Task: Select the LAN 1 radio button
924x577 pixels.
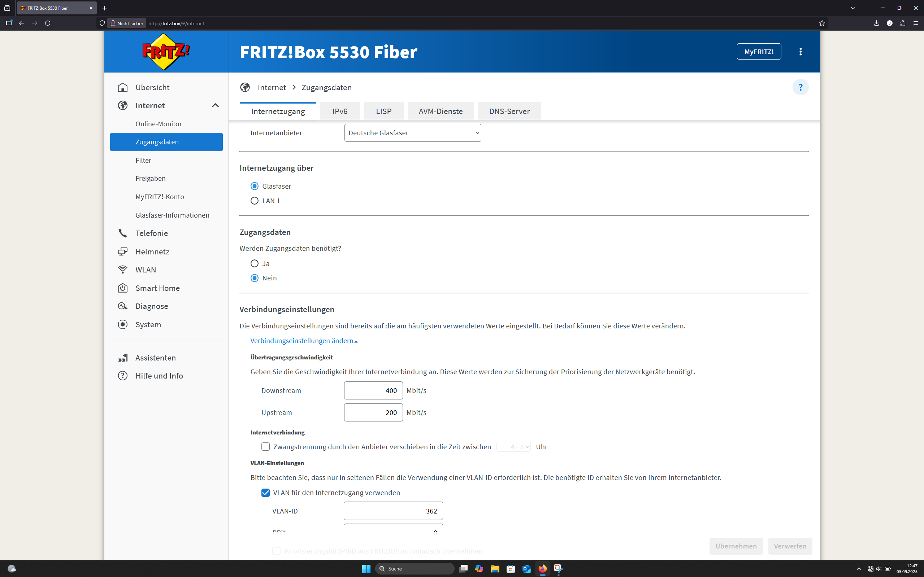Action: (254, 201)
